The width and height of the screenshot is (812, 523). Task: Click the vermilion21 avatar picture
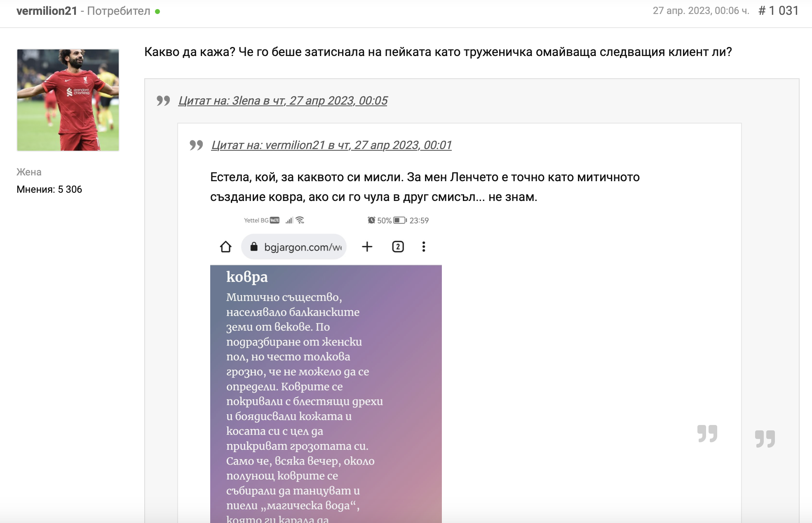(x=68, y=100)
